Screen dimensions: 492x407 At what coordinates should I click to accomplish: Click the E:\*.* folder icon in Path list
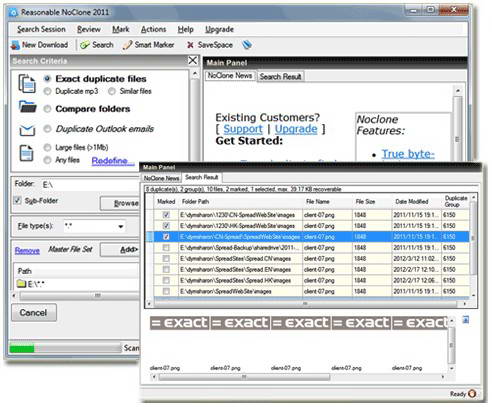[x=21, y=284]
